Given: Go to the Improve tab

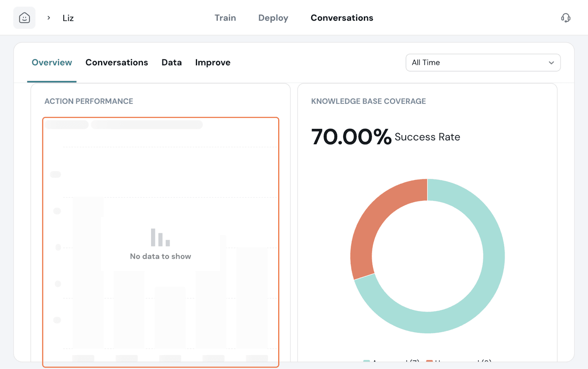Looking at the screenshot, I should click(x=212, y=62).
